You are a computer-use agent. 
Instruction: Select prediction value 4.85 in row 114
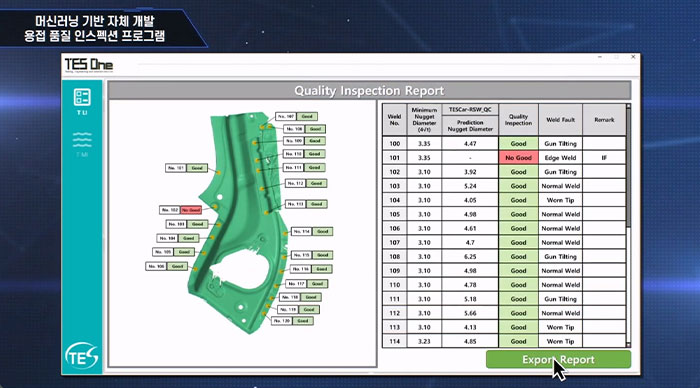pyautogui.click(x=470, y=341)
